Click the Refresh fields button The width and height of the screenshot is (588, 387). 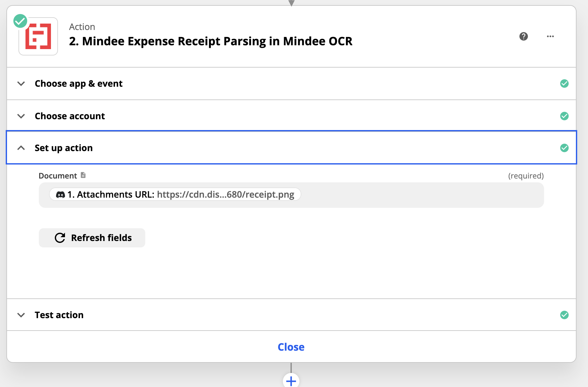[92, 238]
